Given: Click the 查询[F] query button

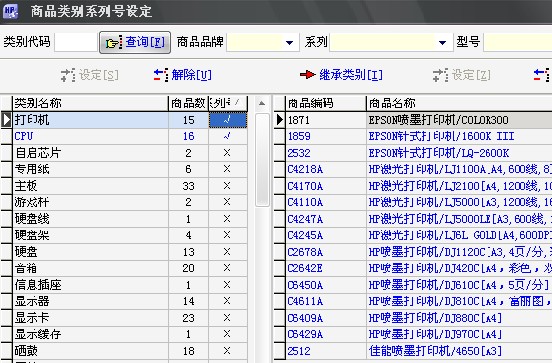Looking at the screenshot, I should tap(135, 42).
